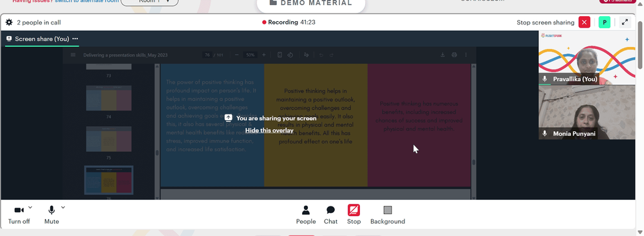
Task: Select page 75 thumbnail in PDF sidebar
Action: point(109,139)
